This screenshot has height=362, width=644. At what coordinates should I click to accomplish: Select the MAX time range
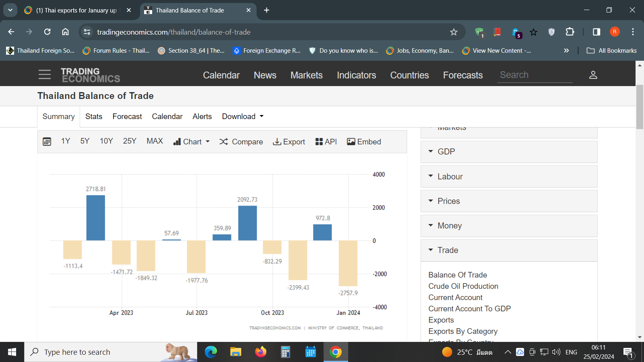pyautogui.click(x=155, y=141)
